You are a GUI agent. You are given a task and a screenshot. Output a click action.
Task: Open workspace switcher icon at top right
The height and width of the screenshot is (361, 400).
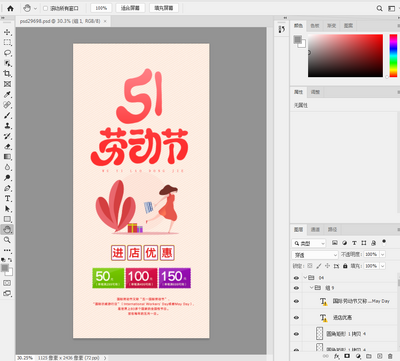coord(392,8)
